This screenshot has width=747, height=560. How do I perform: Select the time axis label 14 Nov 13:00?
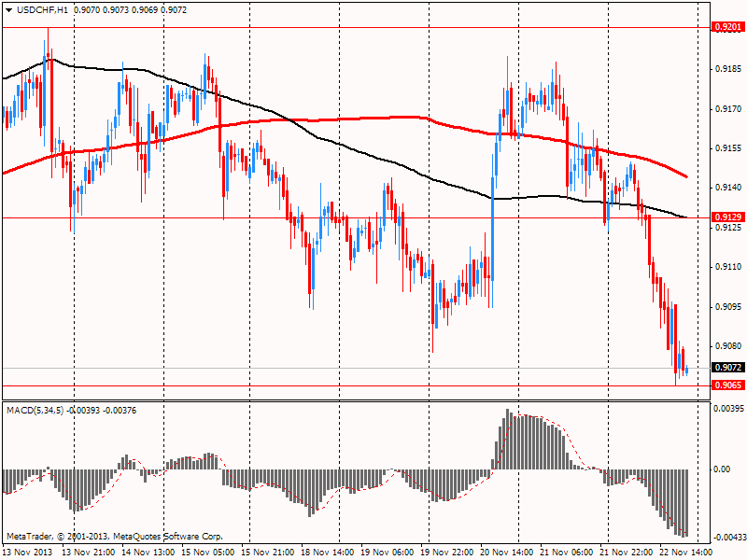click(x=148, y=553)
